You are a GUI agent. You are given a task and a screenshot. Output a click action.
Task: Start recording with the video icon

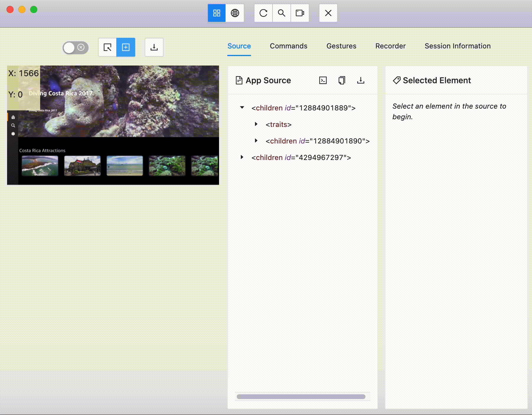pos(300,13)
